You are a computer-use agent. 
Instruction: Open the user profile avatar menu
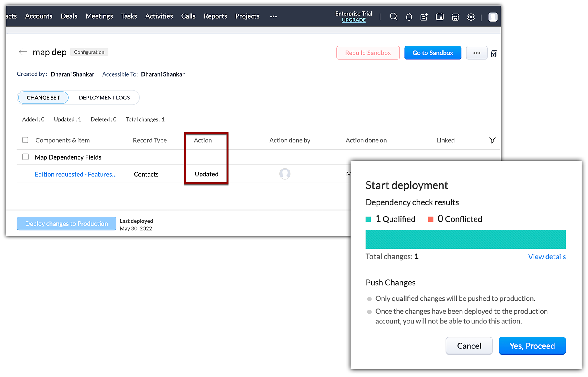[x=493, y=17]
